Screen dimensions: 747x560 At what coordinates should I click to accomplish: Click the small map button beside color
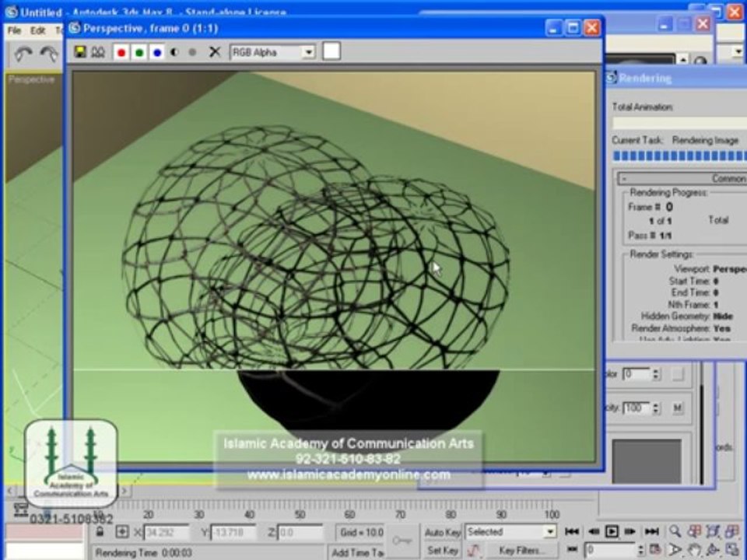[677, 374]
